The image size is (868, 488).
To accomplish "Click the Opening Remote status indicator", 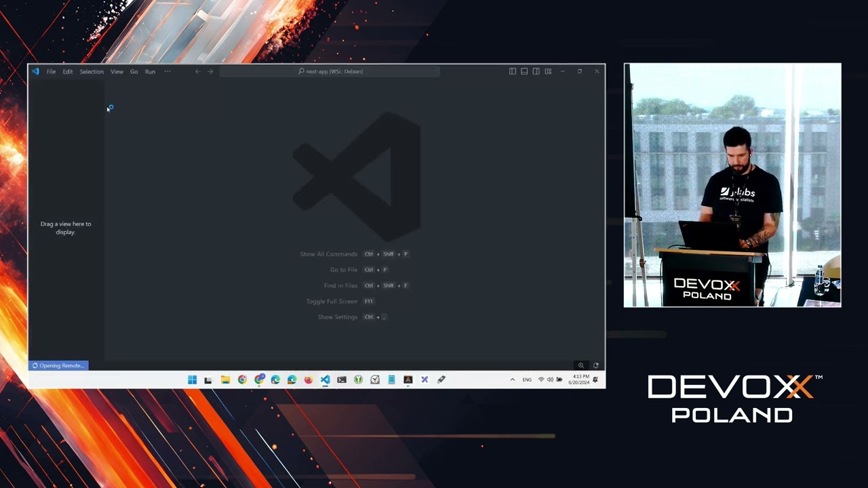I will [58, 365].
